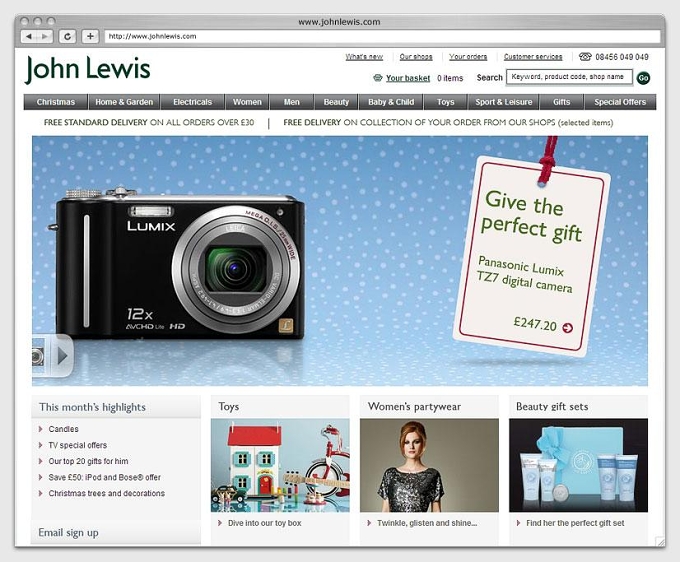Click the plus add bookmark button
This screenshot has width=680, height=562.
(90, 36)
